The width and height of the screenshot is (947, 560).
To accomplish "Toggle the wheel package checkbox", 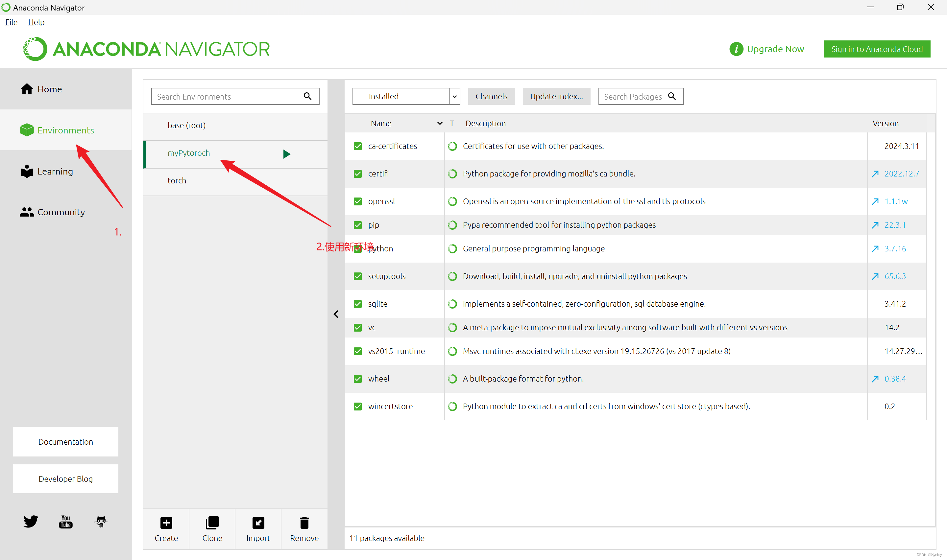I will tap(357, 379).
